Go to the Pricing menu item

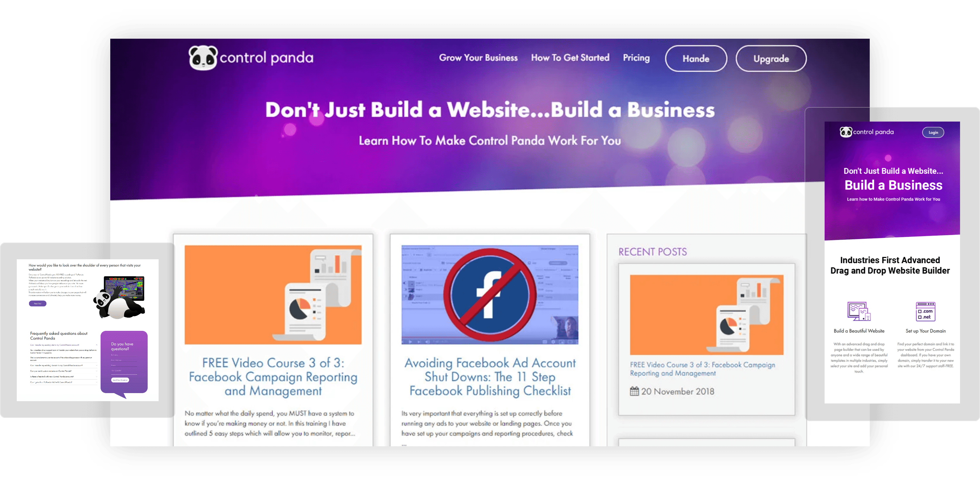(x=636, y=58)
